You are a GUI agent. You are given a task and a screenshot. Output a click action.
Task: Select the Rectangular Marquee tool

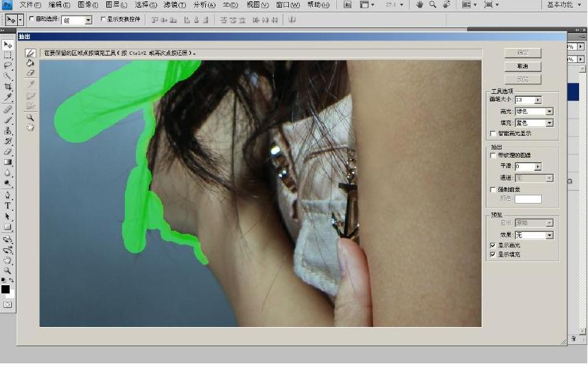(8, 56)
